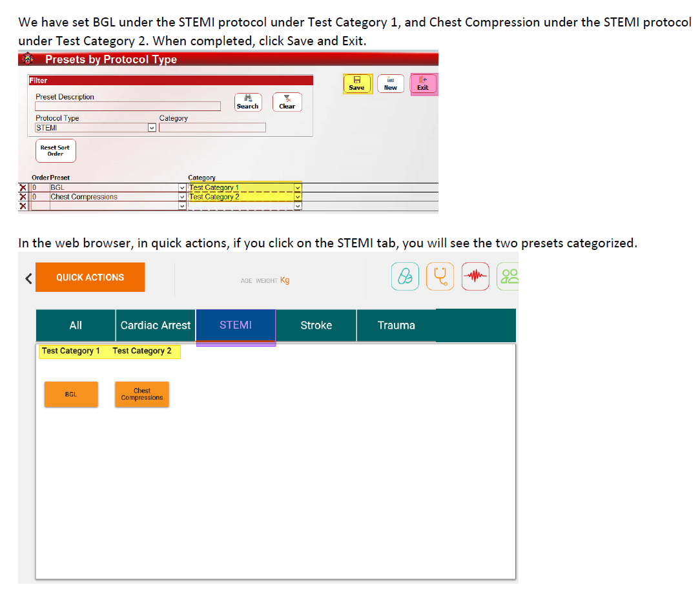Click the Preset Description input field

pyautogui.click(x=128, y=106)
